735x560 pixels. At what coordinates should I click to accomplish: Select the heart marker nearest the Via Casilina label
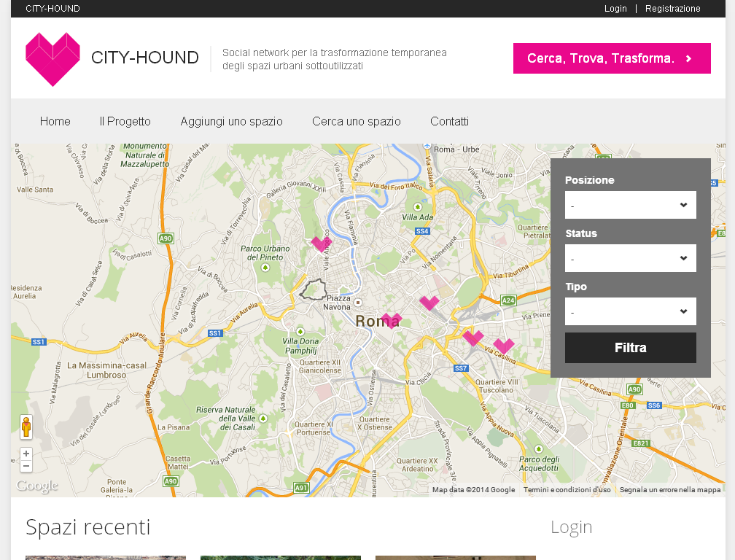(x=504, y=346)
